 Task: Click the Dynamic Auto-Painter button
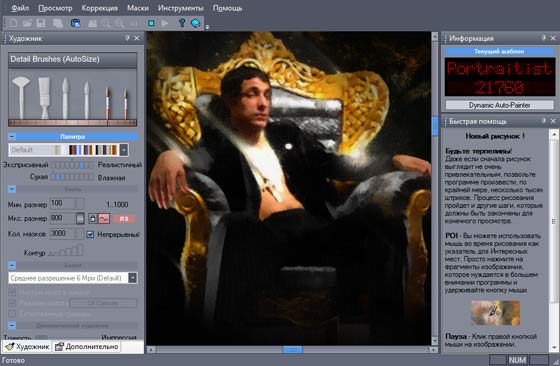click(499, 105)
